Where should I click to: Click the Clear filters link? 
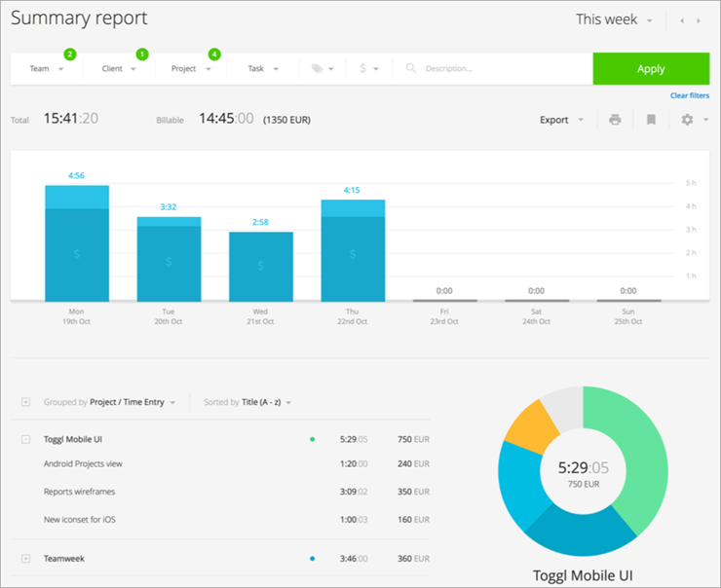(689, 95)
